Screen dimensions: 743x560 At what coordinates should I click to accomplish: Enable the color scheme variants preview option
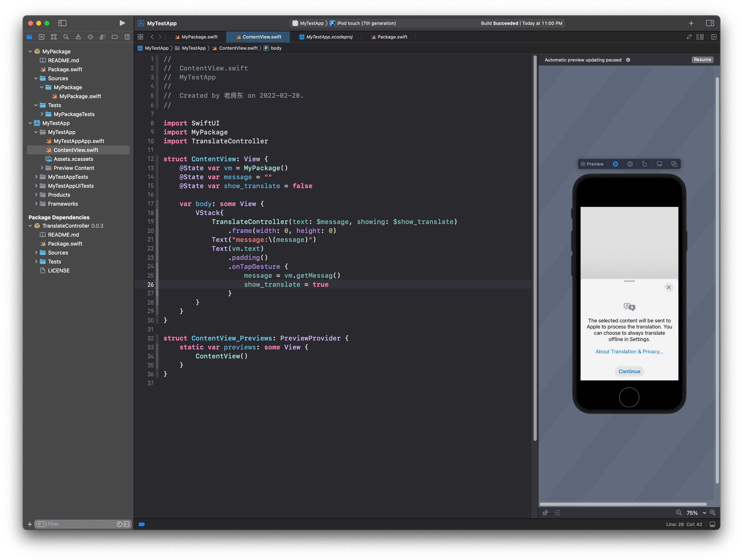[x=631, y=164]
